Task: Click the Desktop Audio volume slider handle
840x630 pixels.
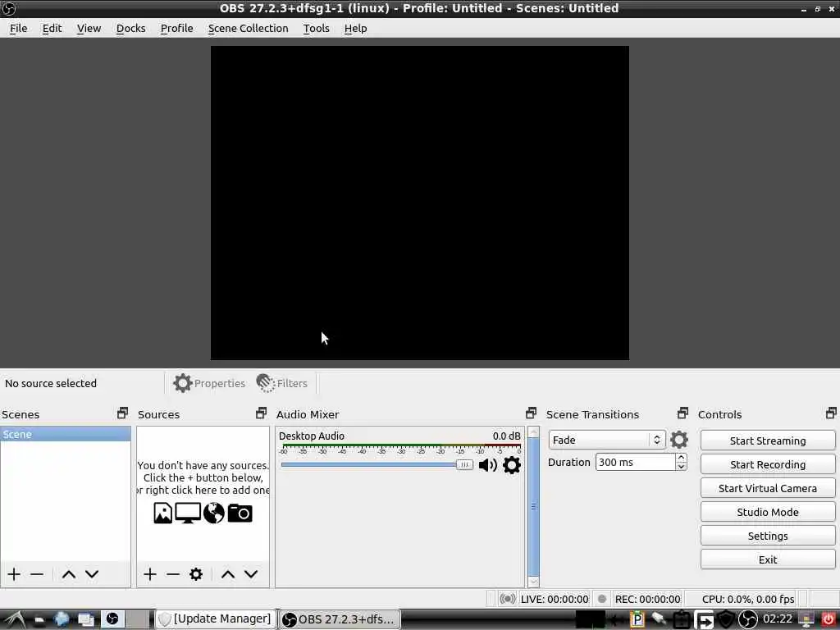Action: click(464, 464)
